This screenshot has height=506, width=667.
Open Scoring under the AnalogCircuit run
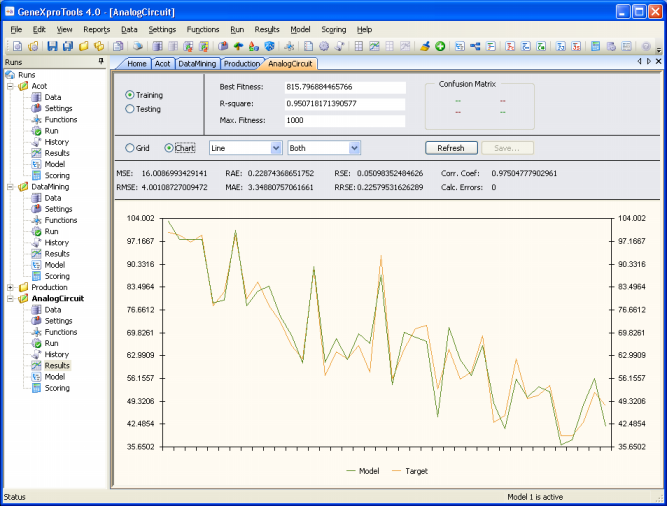(x=56, y=387)
